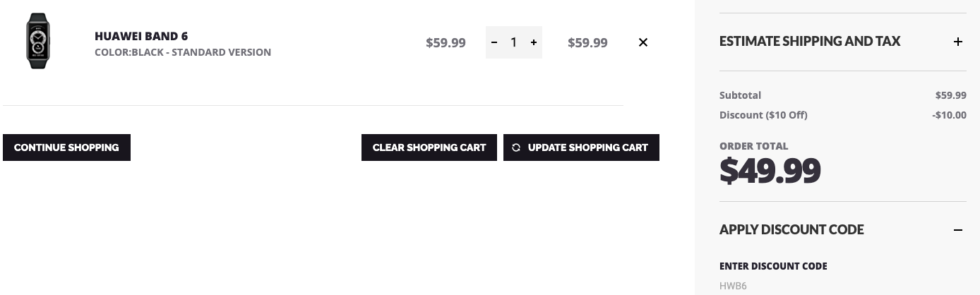
Task: Click the refresh icon in Update Shopping Cart
Action: [x=516, y=147]
